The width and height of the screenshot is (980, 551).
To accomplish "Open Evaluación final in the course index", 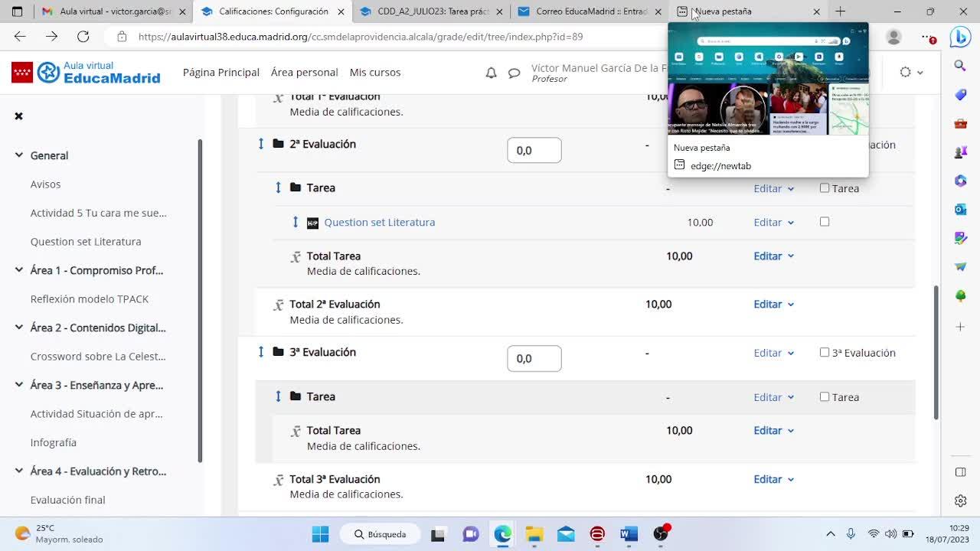I will (x=68, y=500).
